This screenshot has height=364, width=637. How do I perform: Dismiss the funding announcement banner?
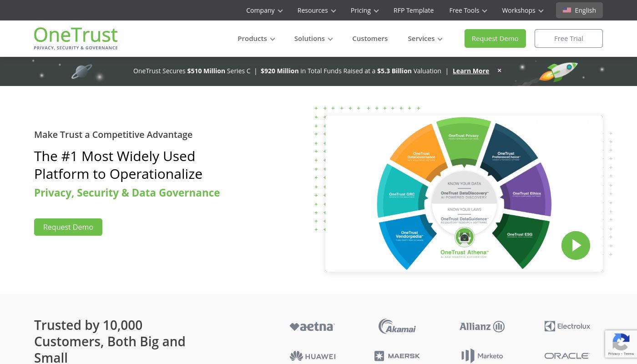pyautogui.click(x=499, y=71)
